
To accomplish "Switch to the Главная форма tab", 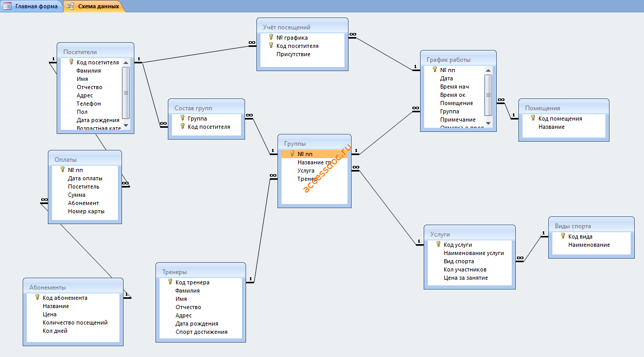I will click(32, 6).
